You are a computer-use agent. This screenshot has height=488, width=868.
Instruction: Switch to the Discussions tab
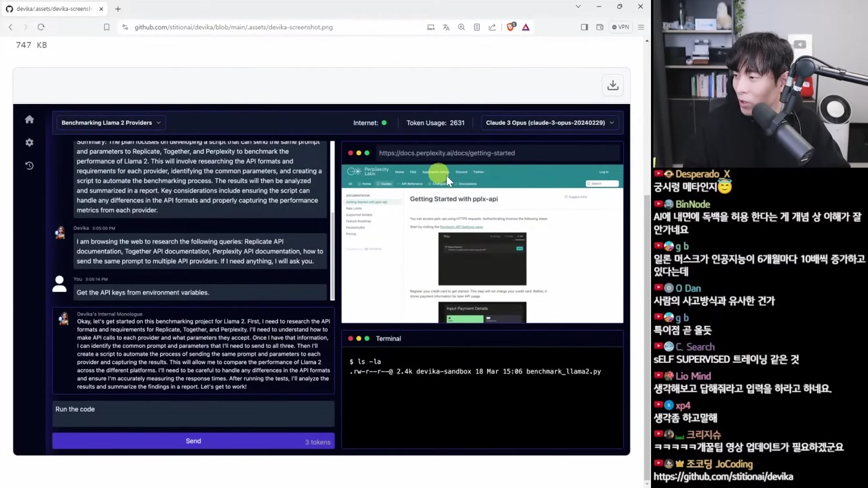coord(467,184)
